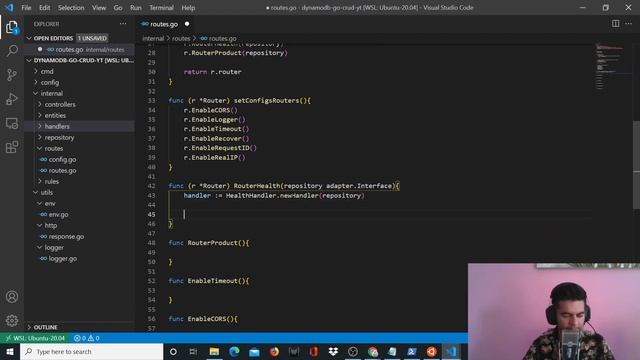Expand the entities folder
The height and width of the screenshot is (360, 640).
tap(55, 116)
